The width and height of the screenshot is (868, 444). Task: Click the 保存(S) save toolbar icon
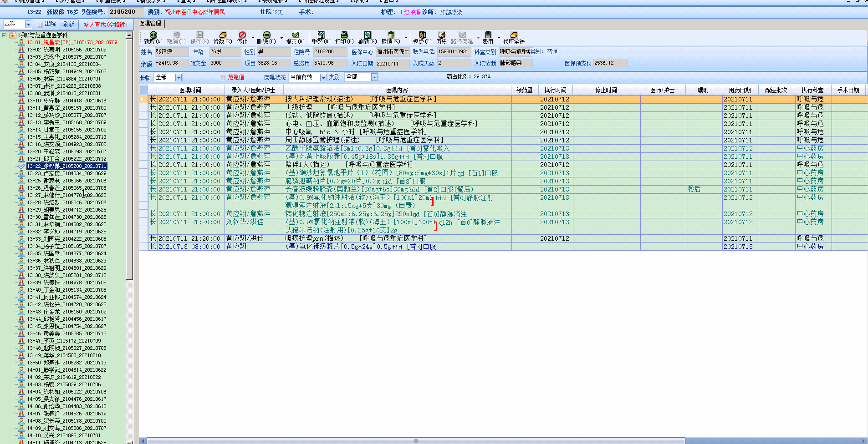tap(199, 35)
